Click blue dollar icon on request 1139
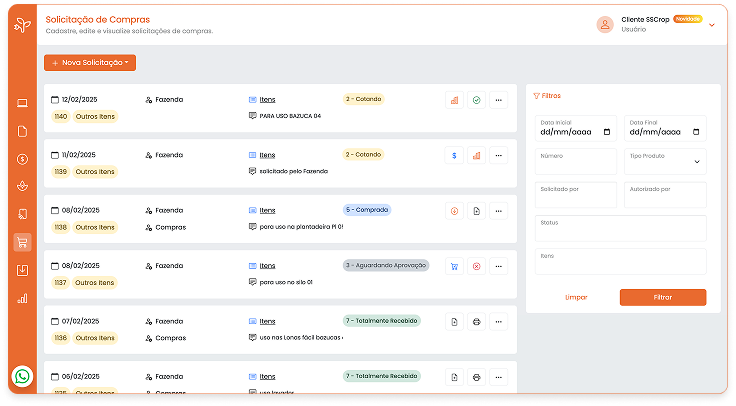Screen dimensions: 736x406 454,155
